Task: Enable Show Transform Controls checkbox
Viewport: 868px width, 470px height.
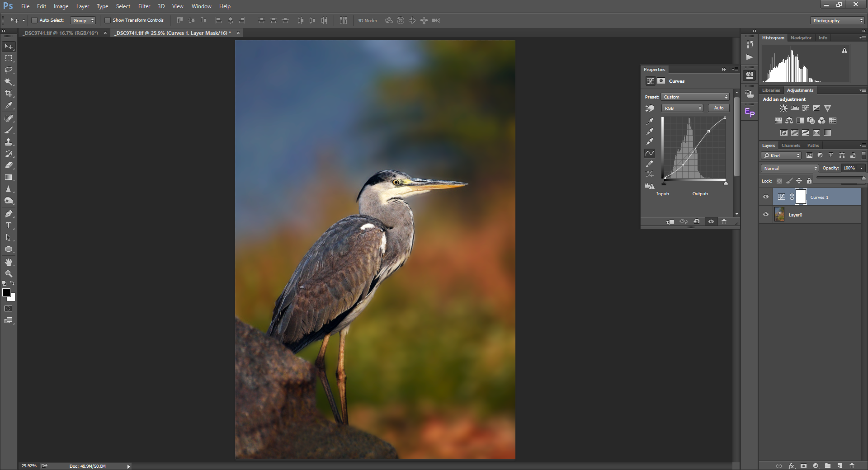Action: [x=108, y=20]
